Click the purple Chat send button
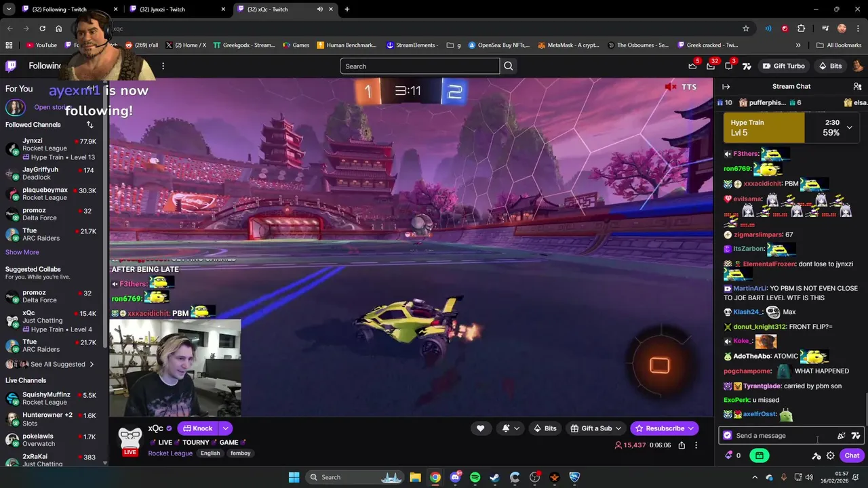The height and width of the screenshot is (488, 868). tap(852, 455)
